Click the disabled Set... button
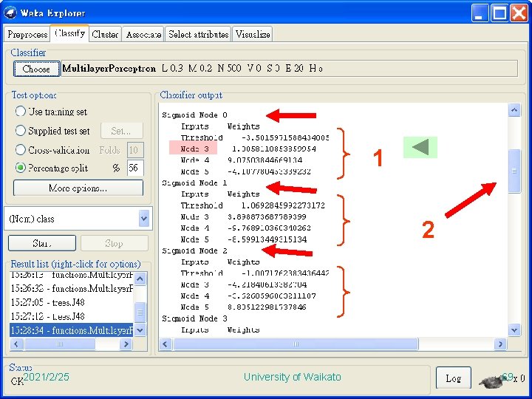The width and height of the screenshot is (532, 399). pyautogui.click(x=121, y=131)
